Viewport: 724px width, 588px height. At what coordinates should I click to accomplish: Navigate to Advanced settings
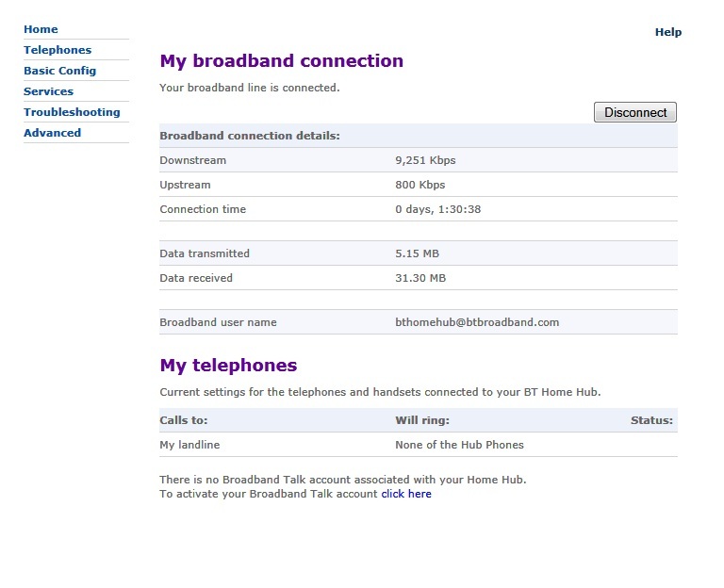coord(52,133)
